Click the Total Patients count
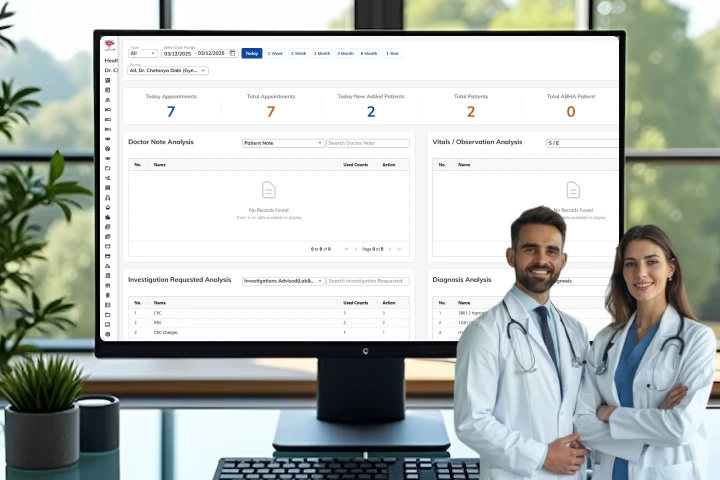 coord(471,112)
